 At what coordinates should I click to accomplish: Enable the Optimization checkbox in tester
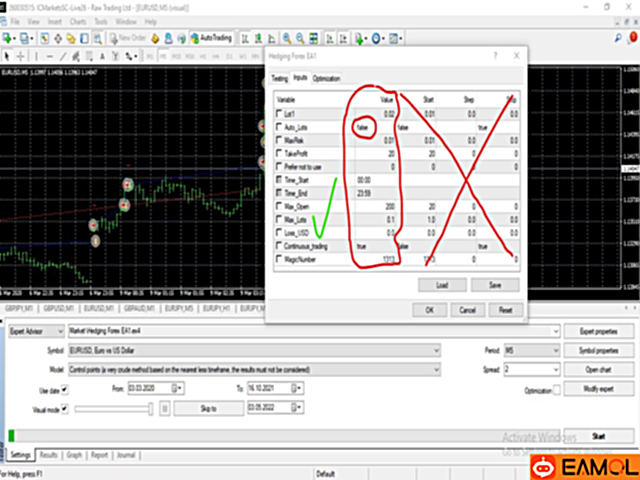tap(556, 389)
